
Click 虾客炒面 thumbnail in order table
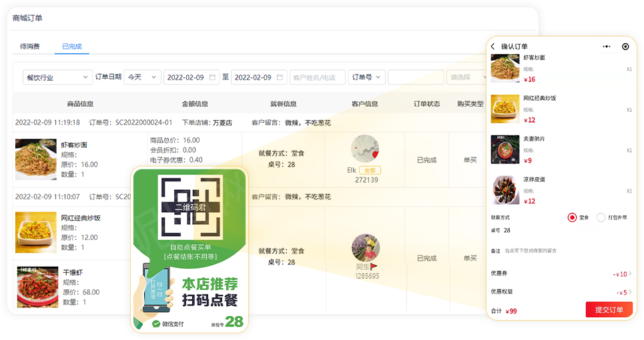36,159
